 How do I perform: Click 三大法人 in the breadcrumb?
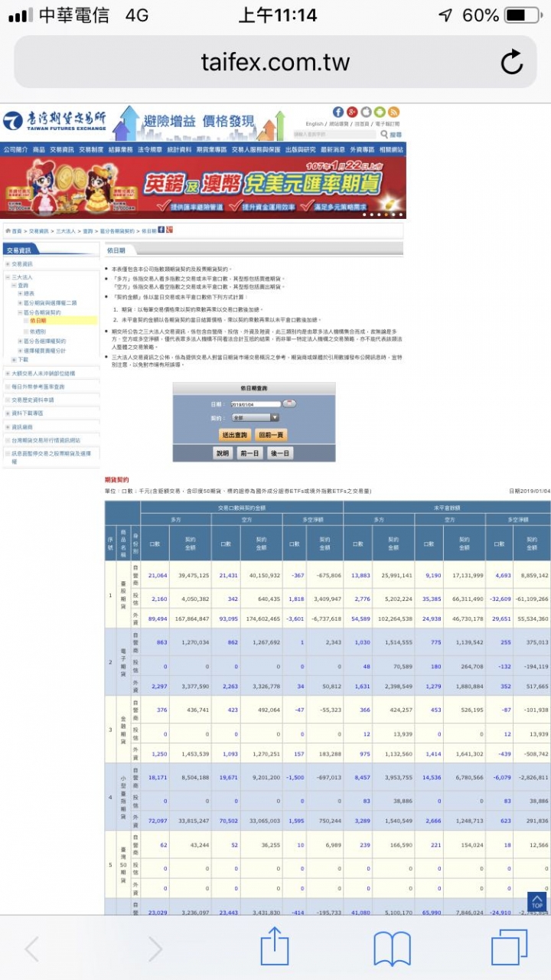pos(65,230)
